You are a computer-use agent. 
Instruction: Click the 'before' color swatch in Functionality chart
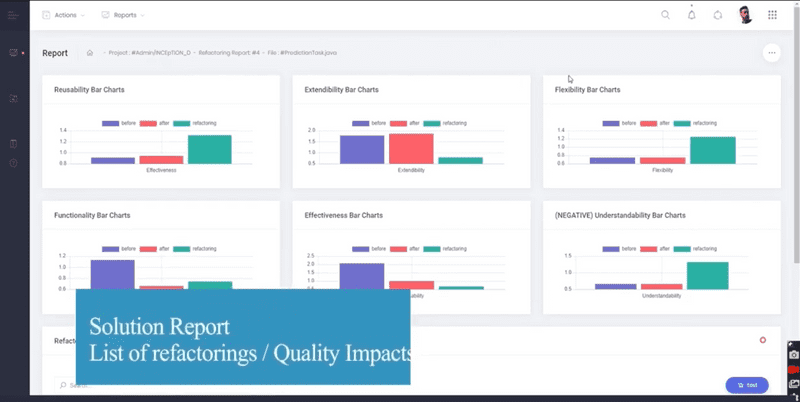[110, 248]
